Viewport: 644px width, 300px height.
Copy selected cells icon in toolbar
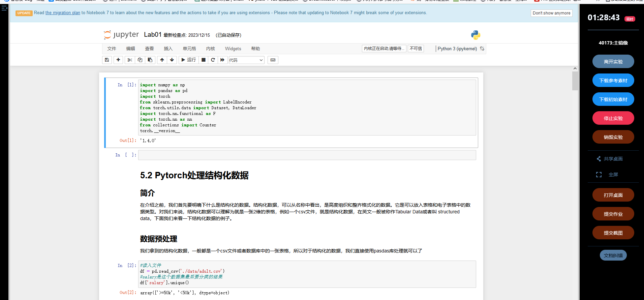[140, 60]
